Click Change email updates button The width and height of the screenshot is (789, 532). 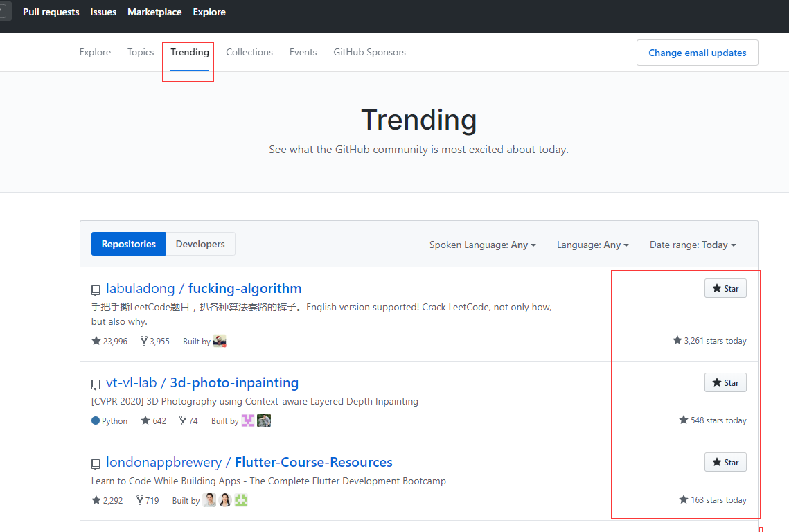[x=698, y=53]
